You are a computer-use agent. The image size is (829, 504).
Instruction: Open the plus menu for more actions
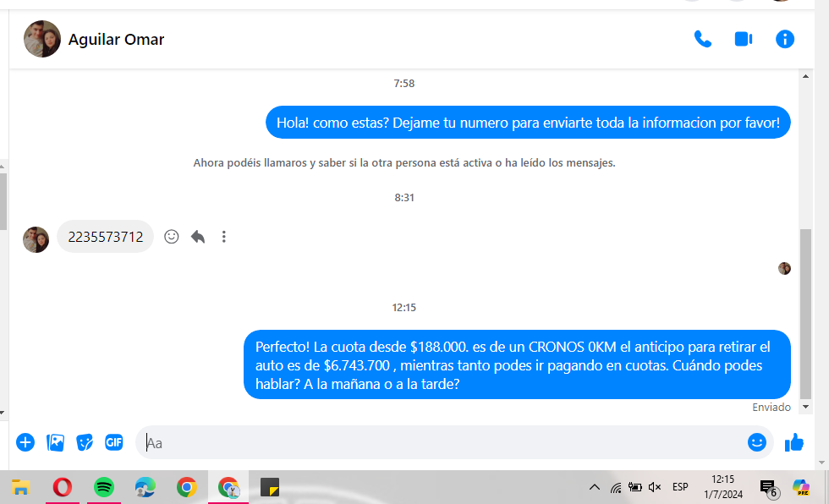pos(25,442)
